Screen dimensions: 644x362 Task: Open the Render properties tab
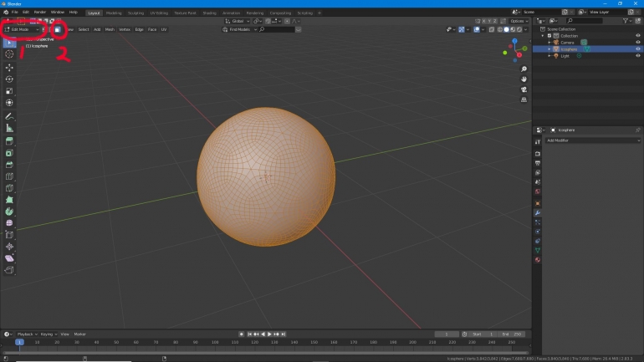click(538, 154)
